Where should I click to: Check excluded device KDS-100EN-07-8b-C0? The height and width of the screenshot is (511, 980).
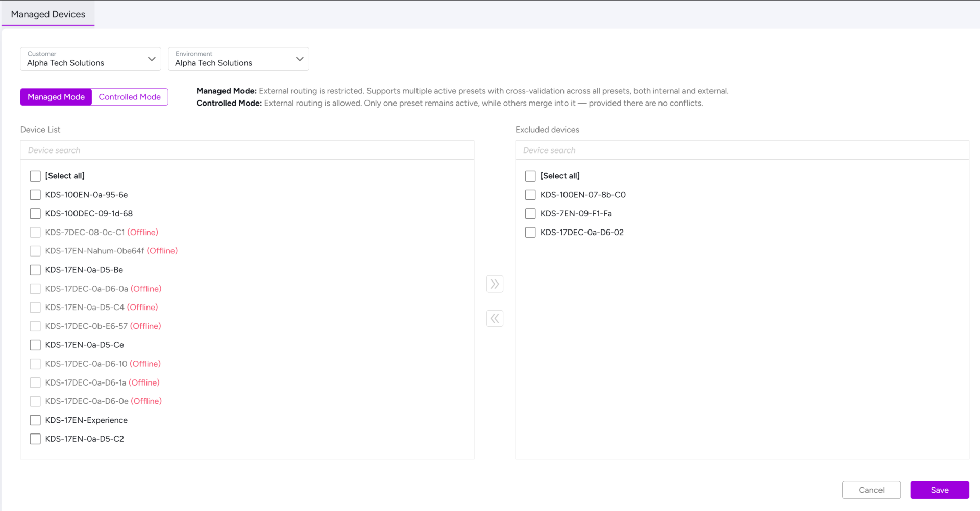(x=530, y=195)
